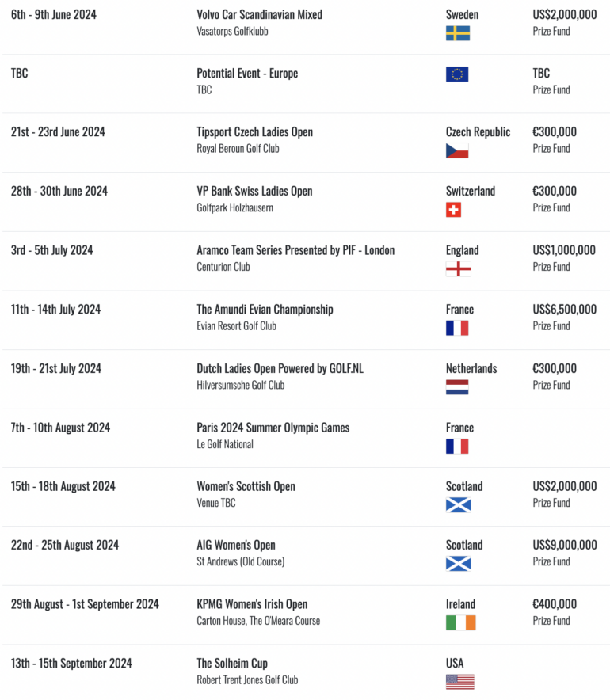Image resolution: width=610 pixels, height=700 pixels.
Task: Click the European Union flag icon
Action: pos(457,74)
